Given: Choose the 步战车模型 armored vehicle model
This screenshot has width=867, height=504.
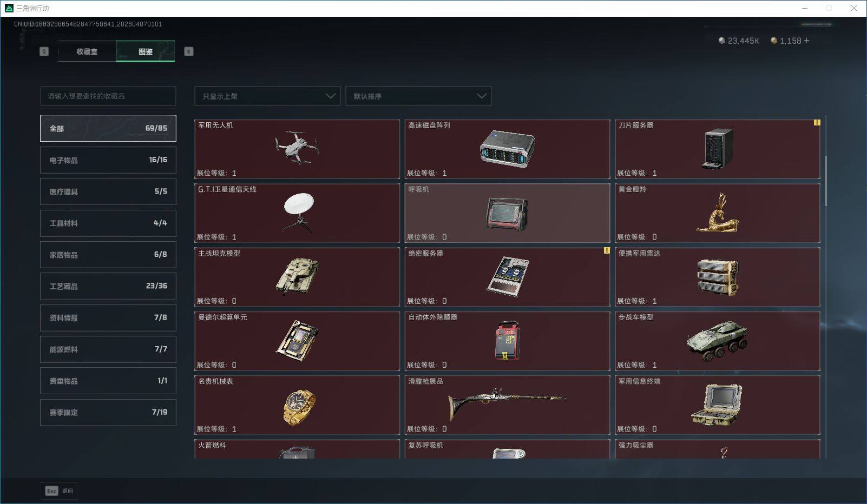Looking at the screenshot, I should pyautogui.click(x=718, y=341).
